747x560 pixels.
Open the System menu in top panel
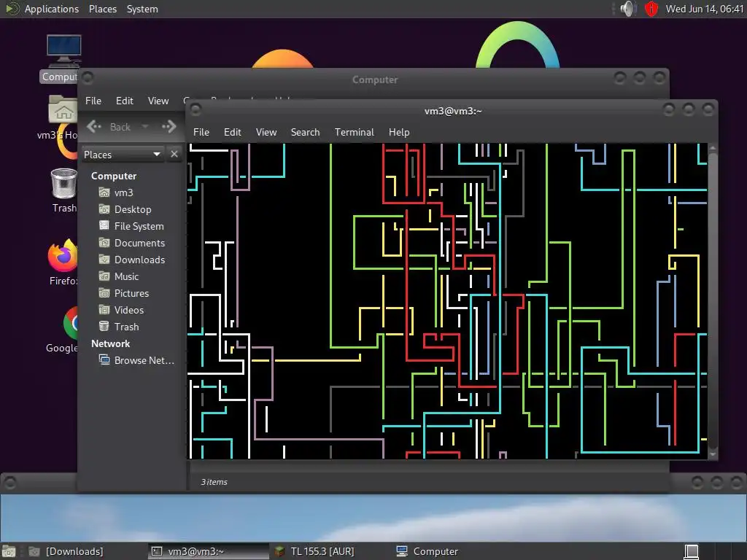(x=142, y=9)
